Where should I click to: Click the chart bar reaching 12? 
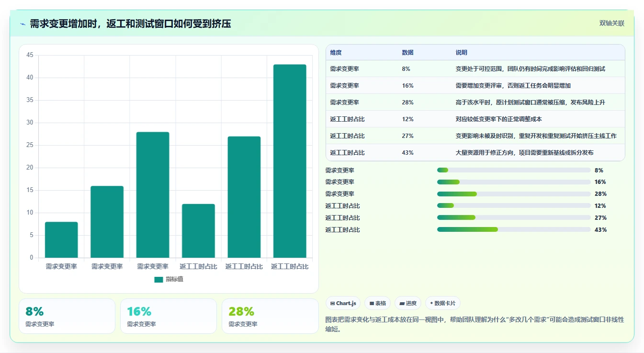[198, 231]
